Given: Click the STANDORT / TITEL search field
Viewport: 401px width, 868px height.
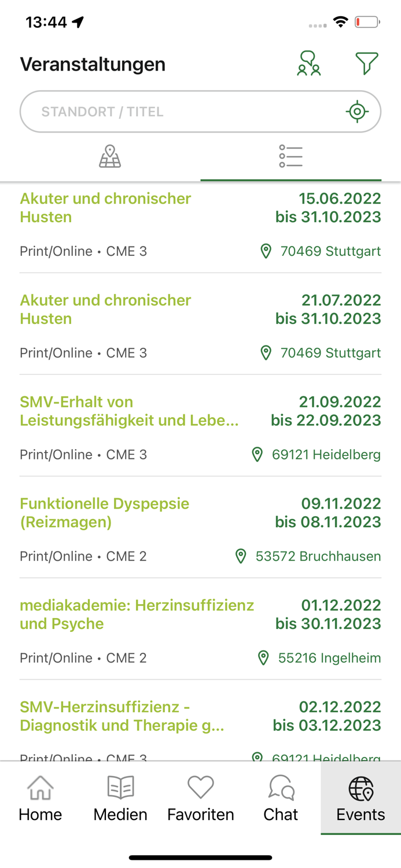Looking at the screenshot, I should click(174, 111).
